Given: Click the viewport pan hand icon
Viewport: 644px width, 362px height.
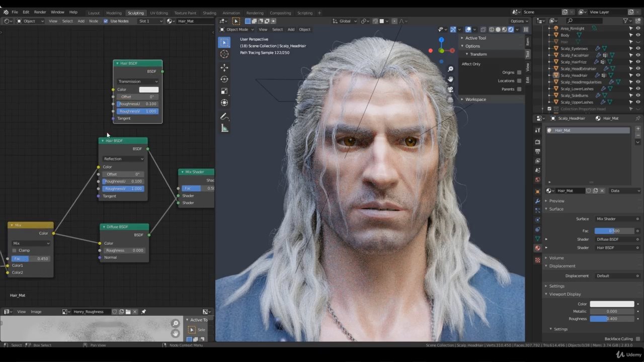Looking at the screenshot, I should coord(450,79).
